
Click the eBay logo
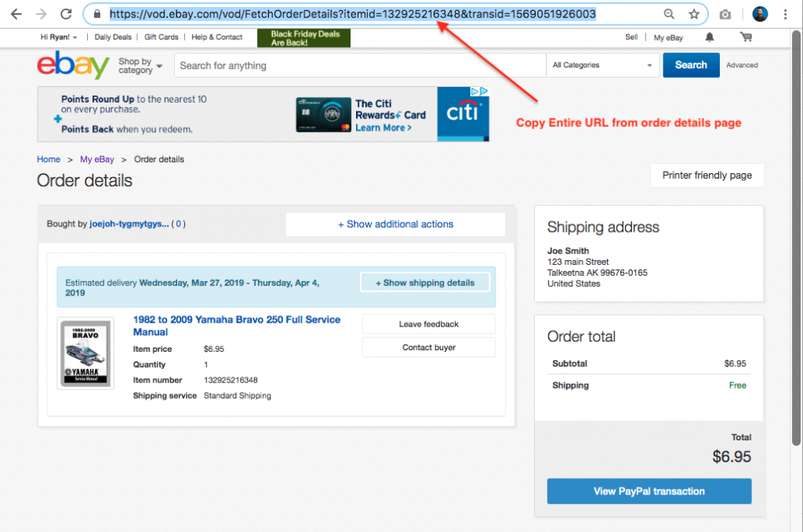click(x=73, y=64)
